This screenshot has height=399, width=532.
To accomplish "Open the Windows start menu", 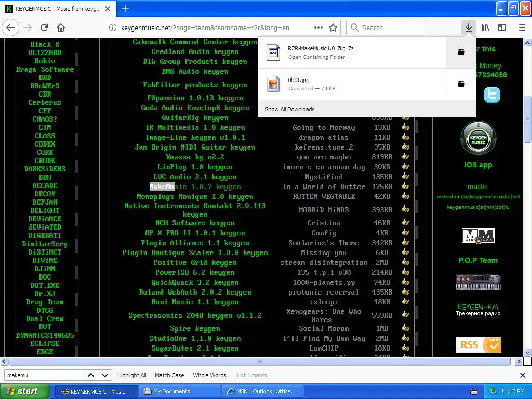I will [25, 391].
